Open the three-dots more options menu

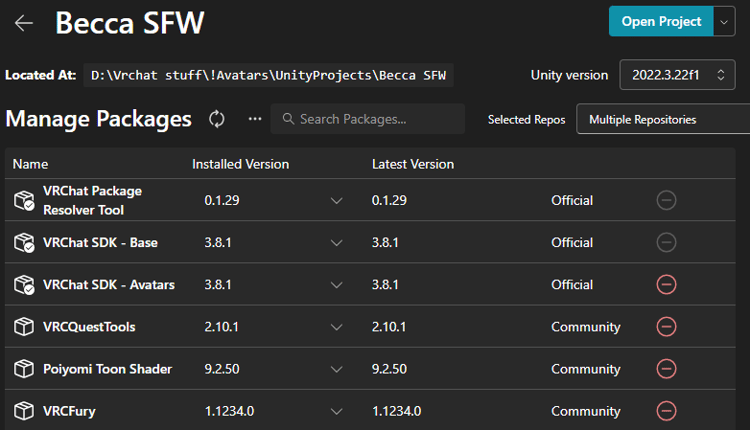click(255, 119)
